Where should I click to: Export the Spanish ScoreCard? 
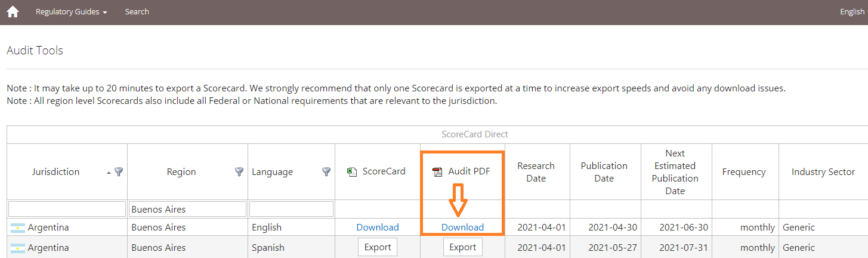coord(378,247)
